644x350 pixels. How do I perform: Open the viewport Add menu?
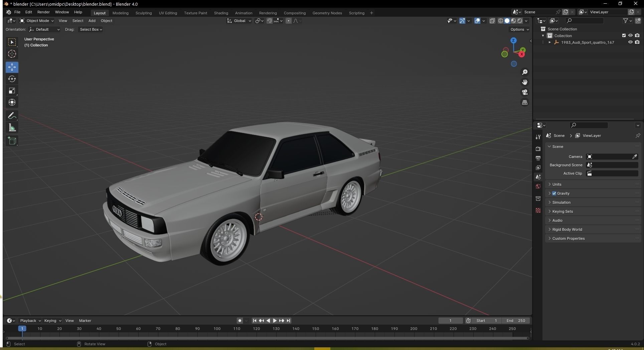(92, 21)
